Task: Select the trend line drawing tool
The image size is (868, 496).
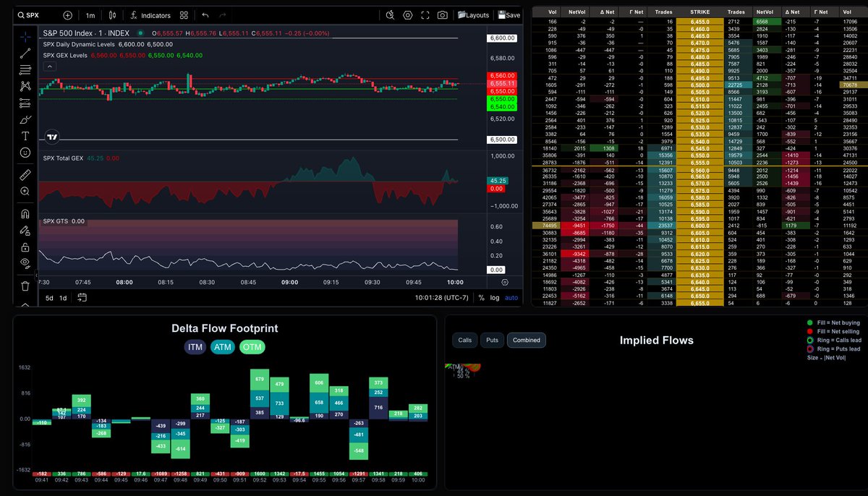Action: [25, 53]
